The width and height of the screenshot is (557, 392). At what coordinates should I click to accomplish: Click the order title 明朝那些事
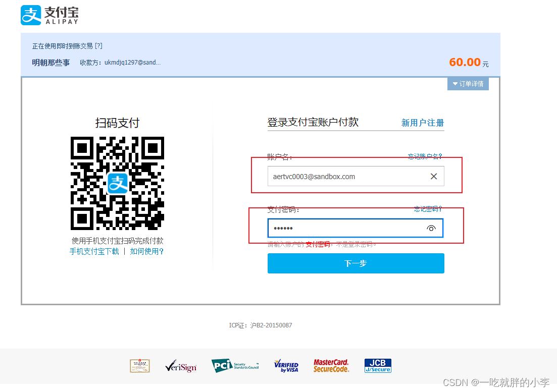tap(51, 63)
